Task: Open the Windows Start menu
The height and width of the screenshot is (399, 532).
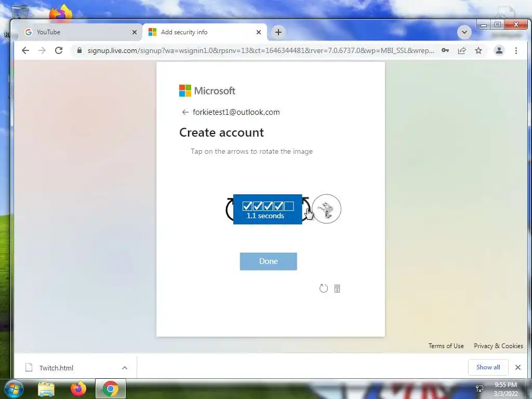Action: point(13,389)
